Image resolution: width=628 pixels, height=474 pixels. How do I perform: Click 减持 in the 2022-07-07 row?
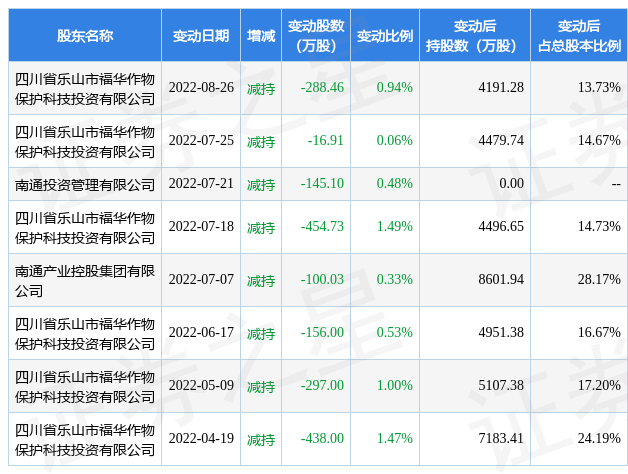pyautogui.click(x=261, y=280)
